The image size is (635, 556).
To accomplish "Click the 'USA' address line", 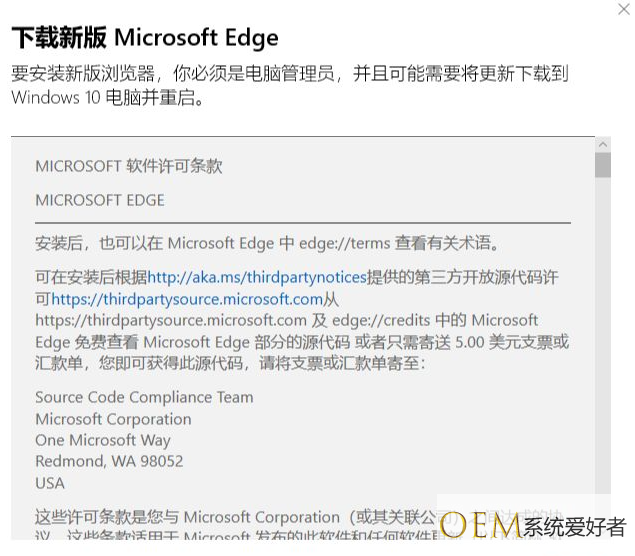I will [50, 483].
